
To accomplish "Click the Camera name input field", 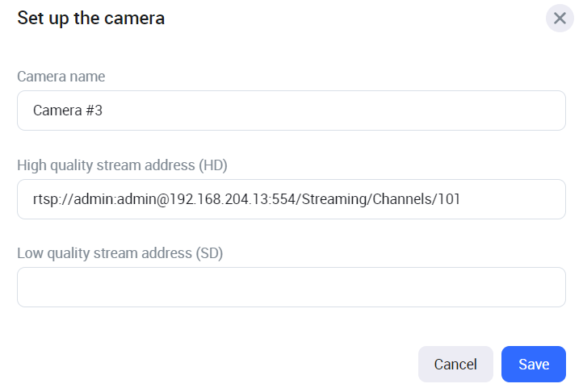I will click(291, 111).
